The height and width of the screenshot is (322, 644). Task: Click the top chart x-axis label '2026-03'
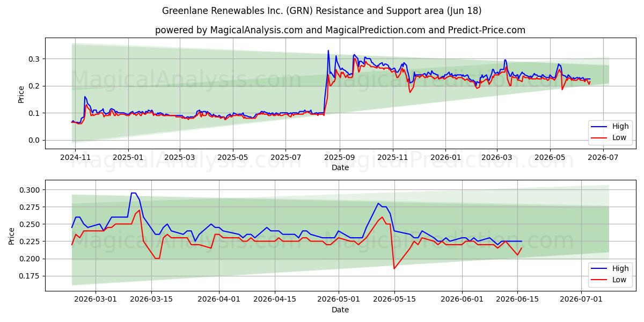tap(497, 157)
